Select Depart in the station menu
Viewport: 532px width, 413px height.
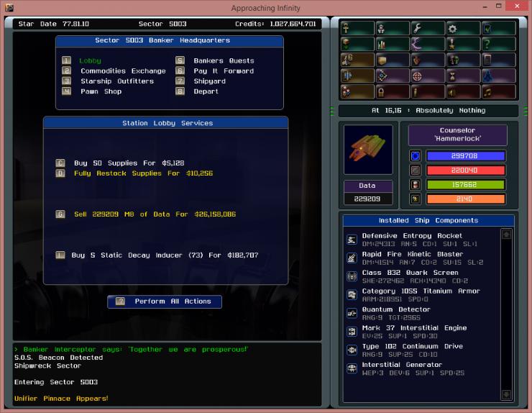[206, 91]
